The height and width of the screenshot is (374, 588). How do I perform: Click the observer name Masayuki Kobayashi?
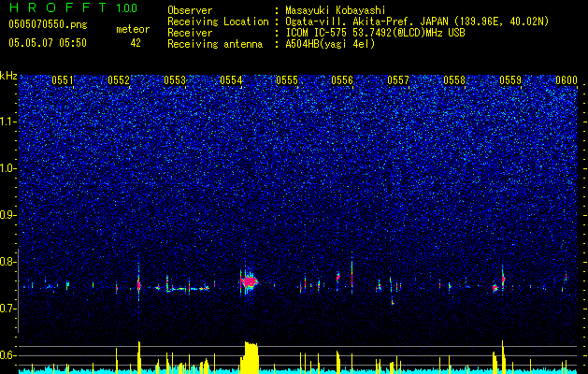336,10
